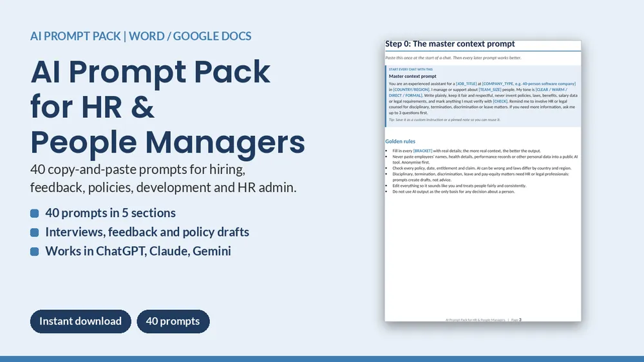Image resolution: width=644 pixels, height=362 pixels.
Task: Click the rule "Do not use AI output as the only basis"
Action: [453, 191]
